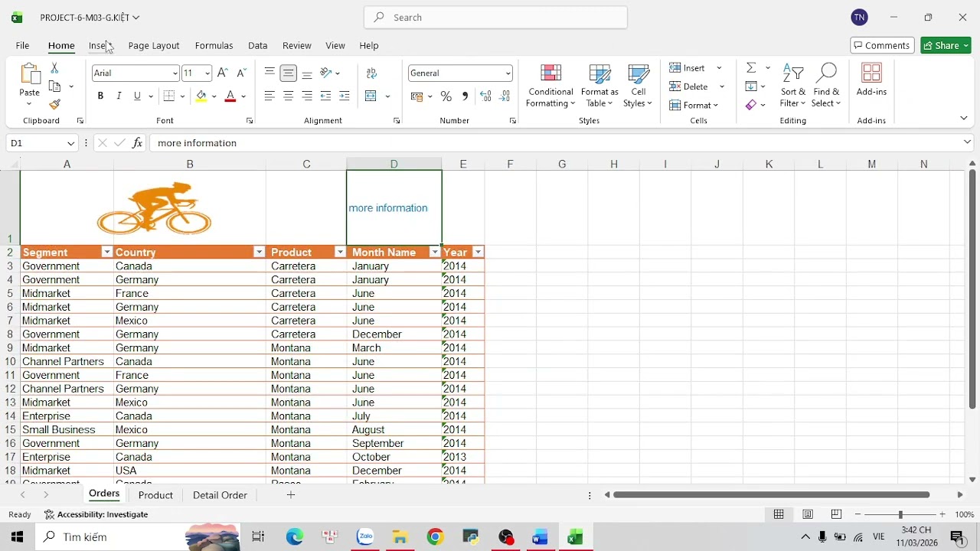Open Find & Select magnifier

(x=826, y=85)
